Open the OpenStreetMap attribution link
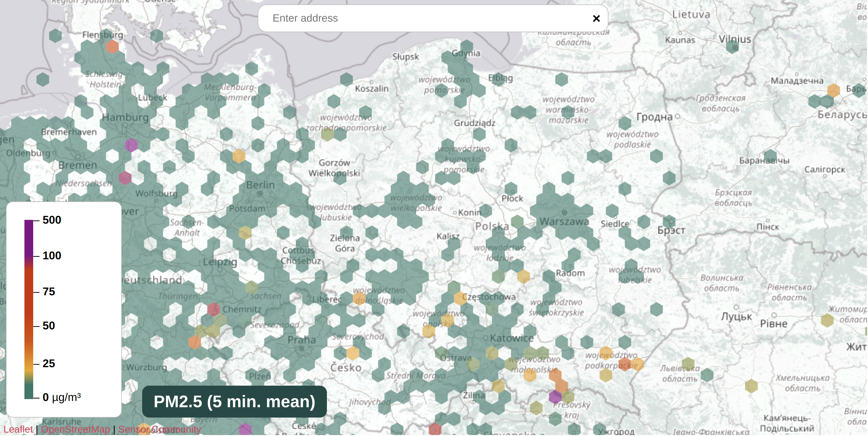Screen dimensions: 868x436 [x=75, y=430]
